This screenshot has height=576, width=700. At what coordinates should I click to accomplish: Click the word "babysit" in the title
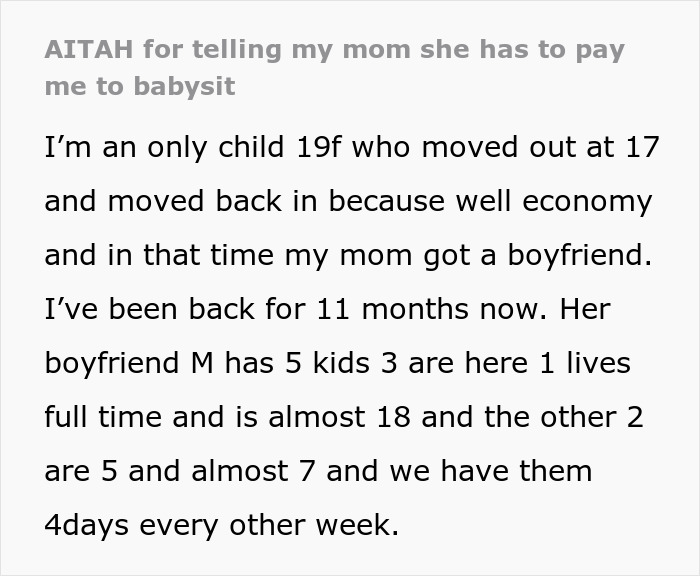(x=184, y=86)
